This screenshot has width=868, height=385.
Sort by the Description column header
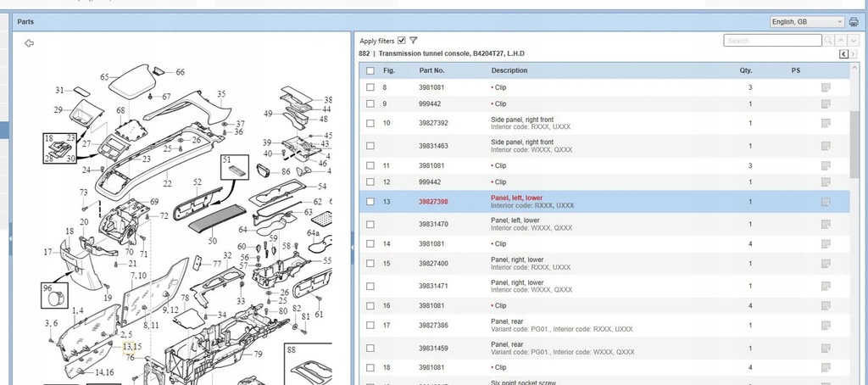coord(509,71)
